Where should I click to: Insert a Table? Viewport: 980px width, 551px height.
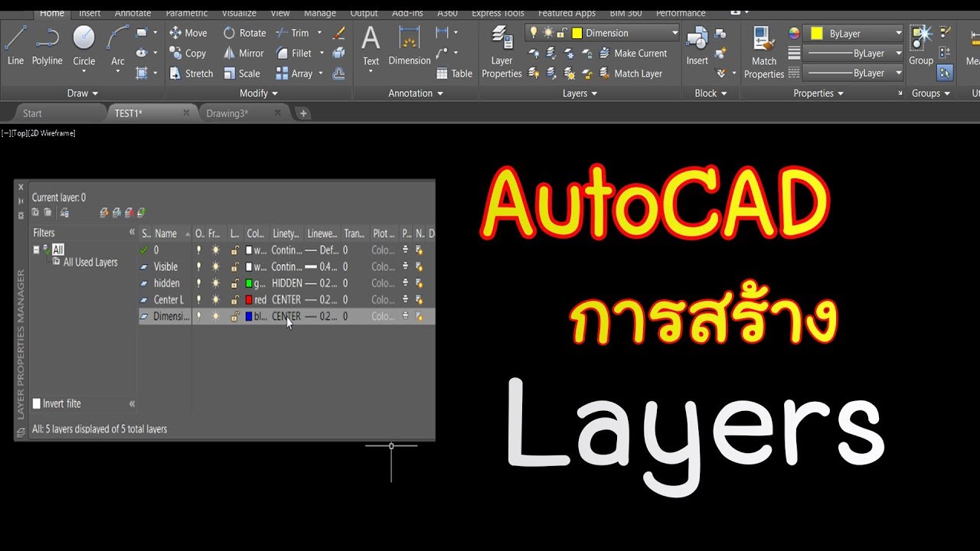click(x=454, y=73)
